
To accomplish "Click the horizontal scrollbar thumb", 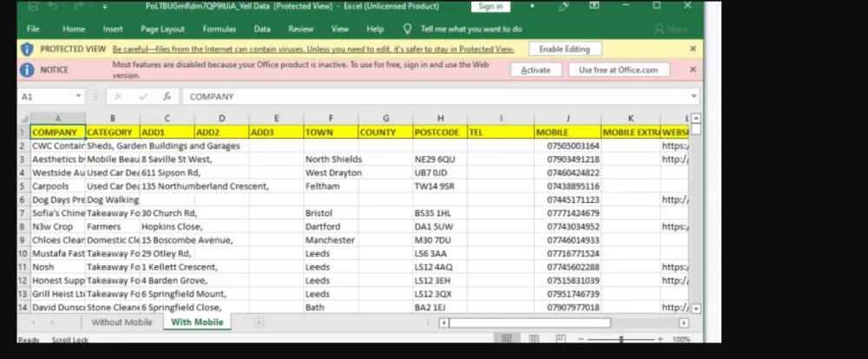I will (x=529, y=323).
